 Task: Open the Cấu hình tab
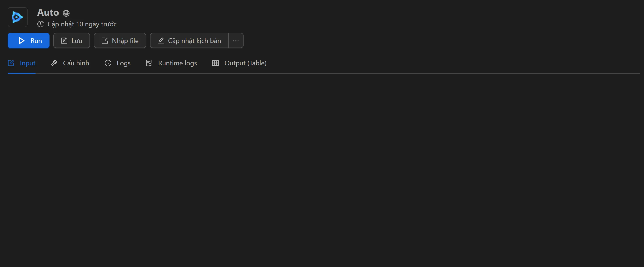[76, 63]
